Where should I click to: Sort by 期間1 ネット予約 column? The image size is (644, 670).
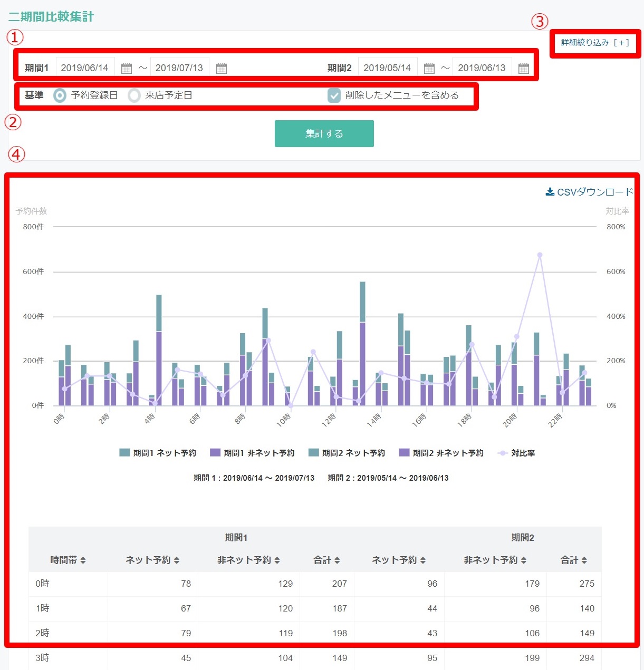(x=152, y=560)
